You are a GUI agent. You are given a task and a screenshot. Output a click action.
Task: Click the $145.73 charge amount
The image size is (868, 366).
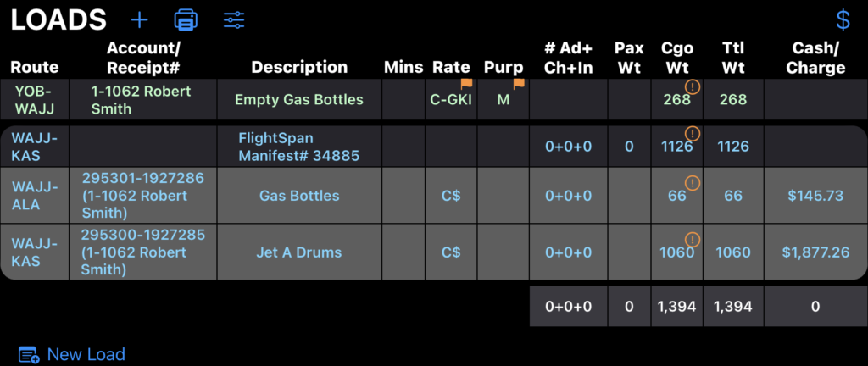[815, 196]
